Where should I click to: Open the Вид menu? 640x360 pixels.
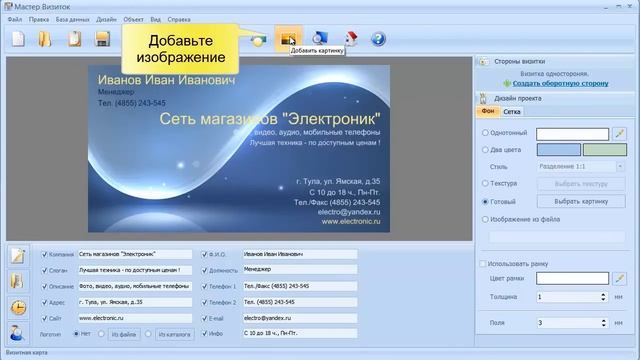(156, 19)
